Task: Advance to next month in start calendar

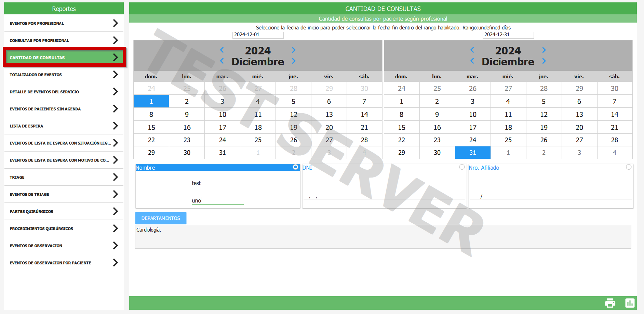Action: coord(294,61)
